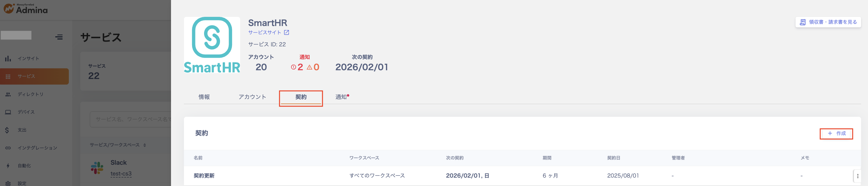Click the 領収書・請求書を見る button
This screenshot has height=186, width=868.
coord(828,22)
